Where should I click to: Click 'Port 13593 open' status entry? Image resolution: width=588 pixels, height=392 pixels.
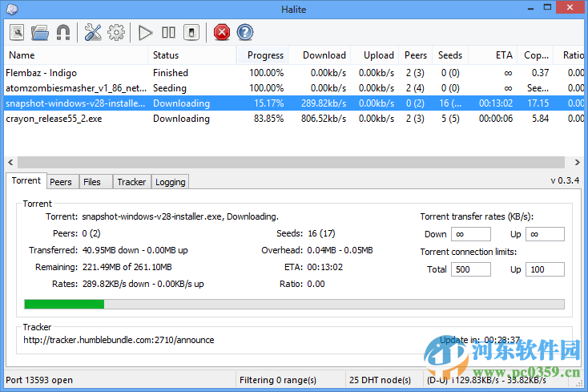pos(39,380)
